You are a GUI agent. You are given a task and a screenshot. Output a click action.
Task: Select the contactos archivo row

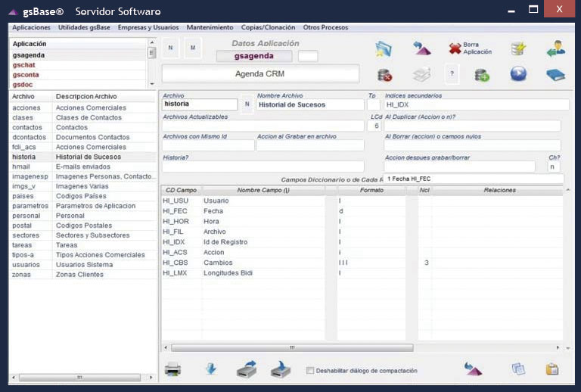tap(83, 127)
